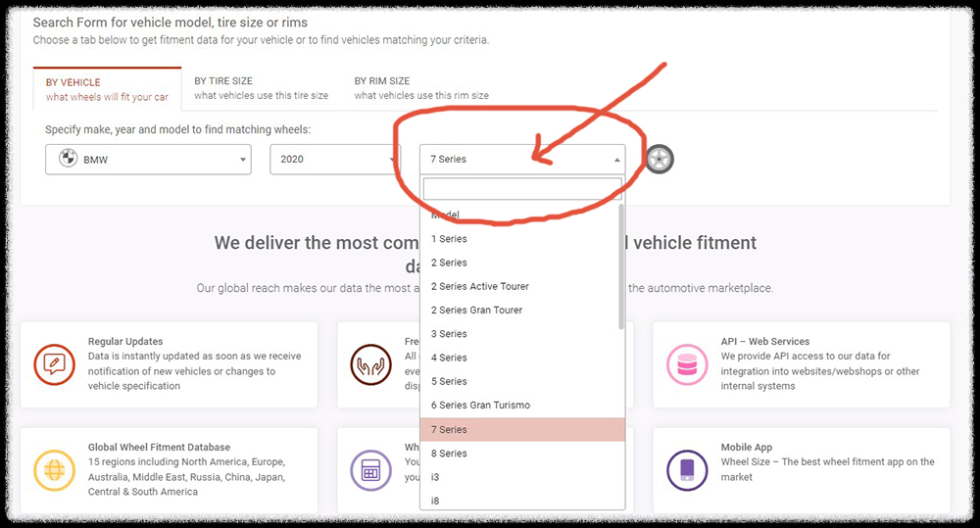
Task: Select 2 Series from the model list
Action: [522, 263]
